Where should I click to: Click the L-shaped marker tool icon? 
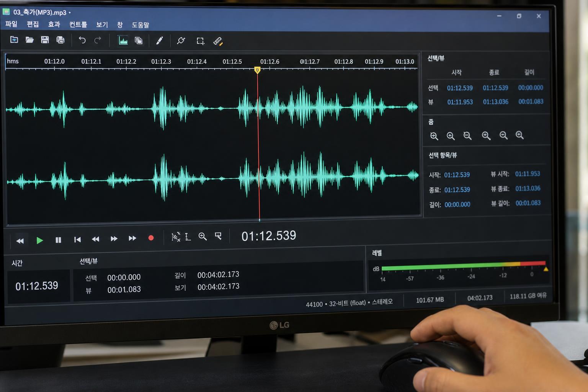click(188, 237)
